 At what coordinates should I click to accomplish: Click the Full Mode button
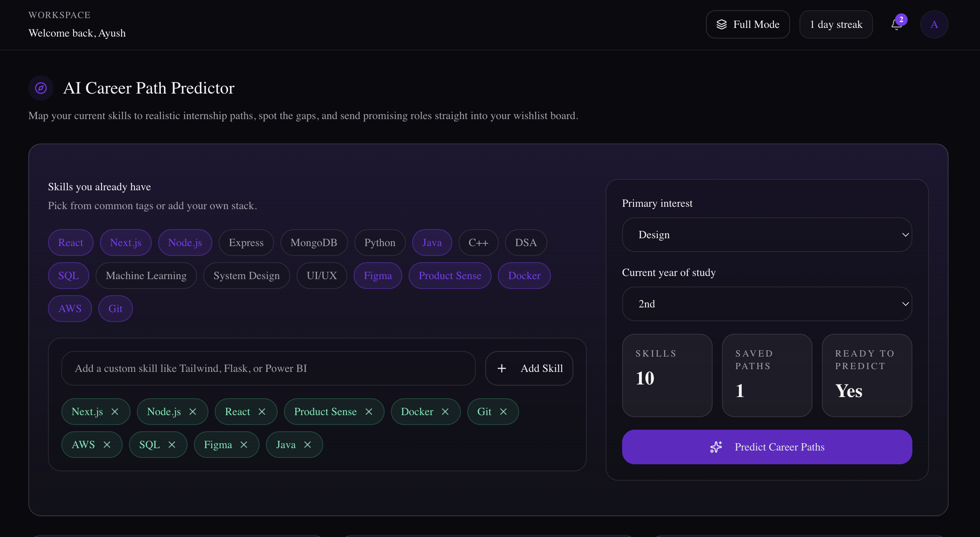[748, 24]
